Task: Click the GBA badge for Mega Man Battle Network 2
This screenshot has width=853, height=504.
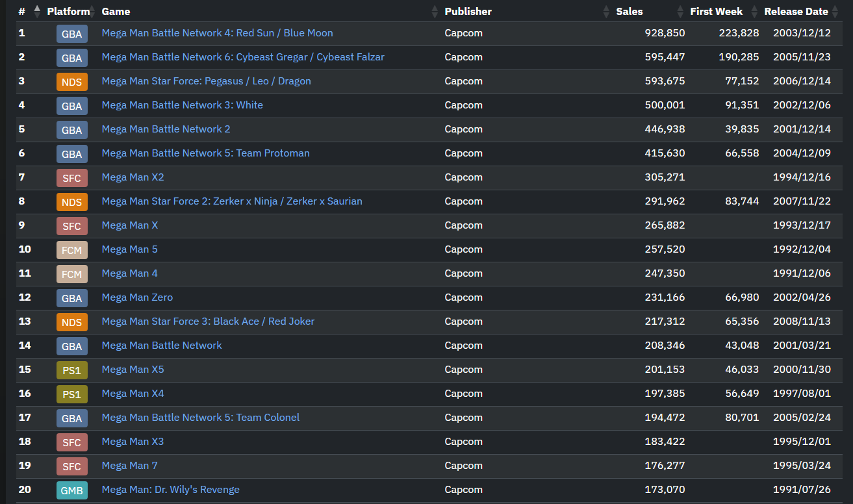Action: 72,130
